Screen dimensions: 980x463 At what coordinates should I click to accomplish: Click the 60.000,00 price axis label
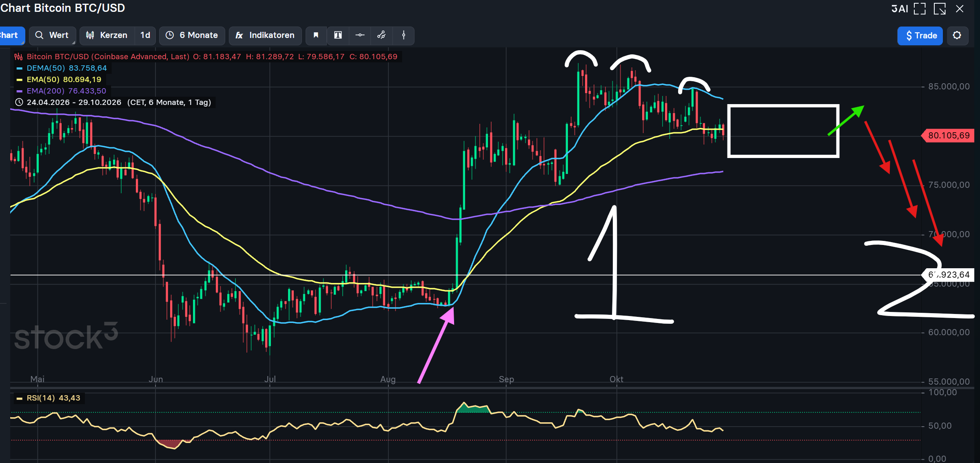coord(949,332)
